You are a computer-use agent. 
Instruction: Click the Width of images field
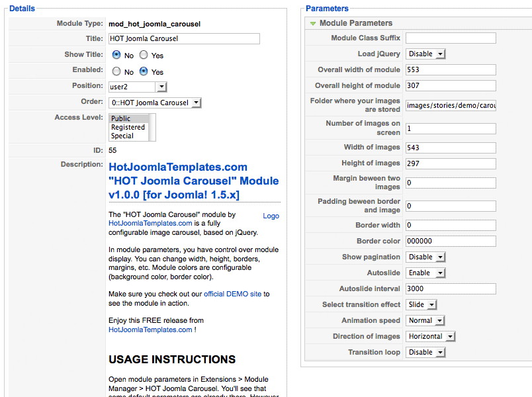451,148
